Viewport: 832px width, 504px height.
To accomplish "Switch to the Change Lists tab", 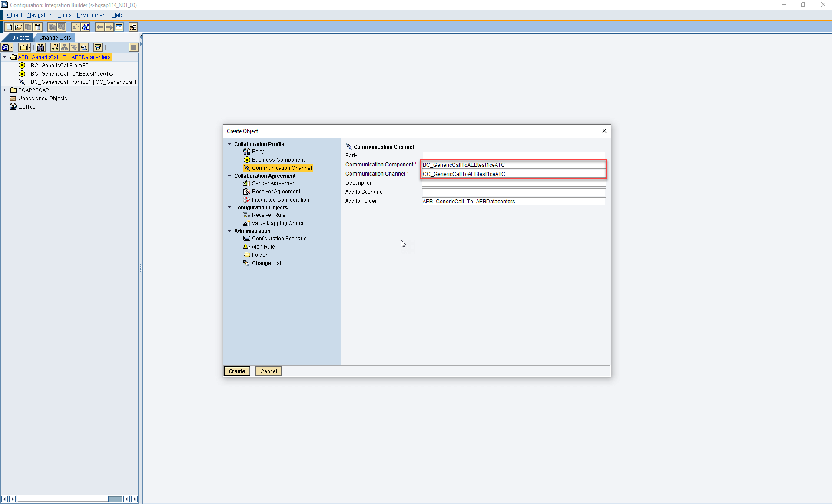I will pyautogui.click(x=55, y=37).
